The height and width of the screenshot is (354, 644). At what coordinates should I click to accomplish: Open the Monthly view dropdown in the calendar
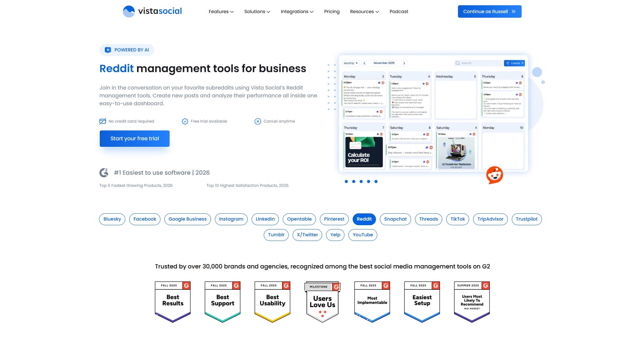click(x=350, y=63)
